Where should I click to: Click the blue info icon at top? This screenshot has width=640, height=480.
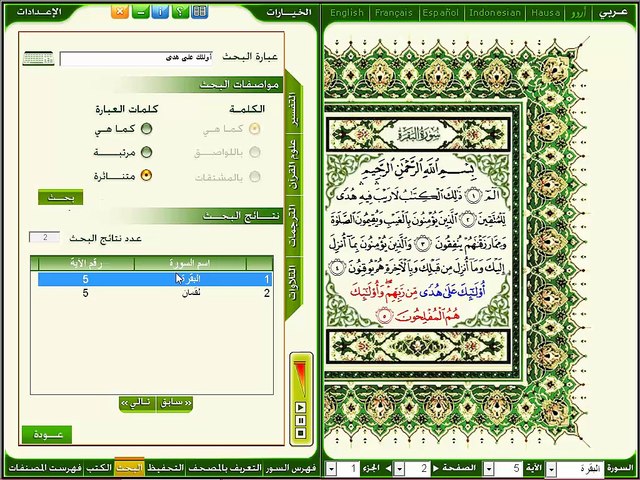pyautogui.click(x=160, y=11)
